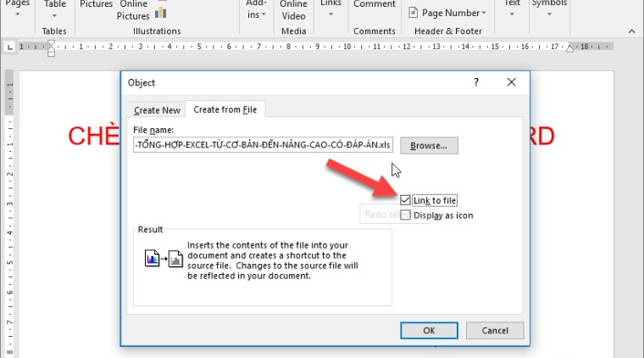Collapse the ribbon with the chevron
Image resolution: width=644 pixels, height=358 pixels.
coord(631,31)
